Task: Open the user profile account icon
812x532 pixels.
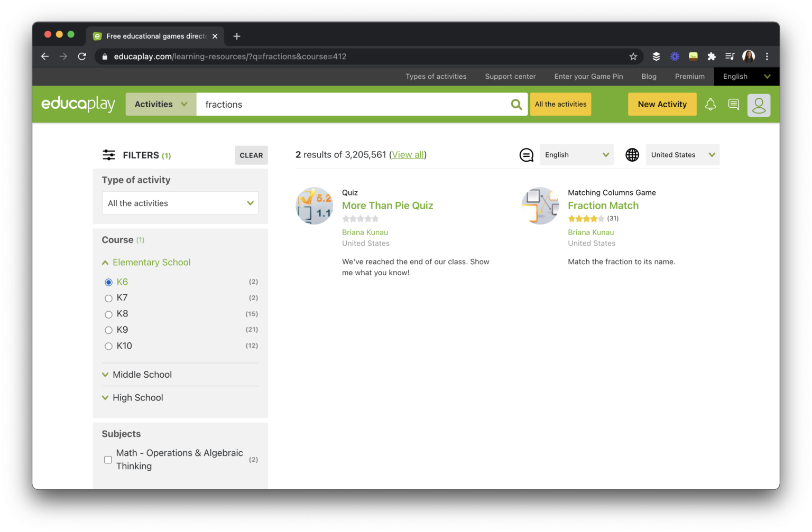Action: (759, 105)
